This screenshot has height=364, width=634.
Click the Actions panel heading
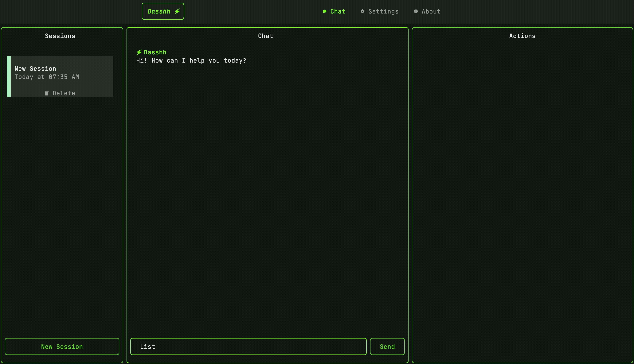(522, 36)
